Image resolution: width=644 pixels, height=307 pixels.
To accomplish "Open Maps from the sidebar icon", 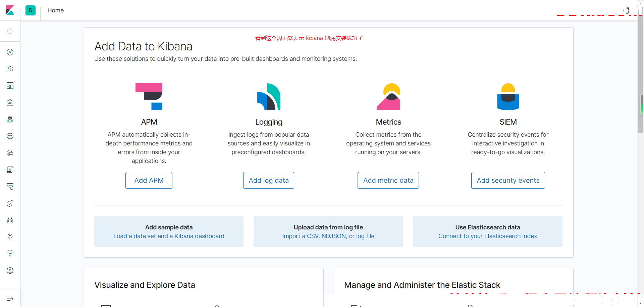I will [10, 119].
